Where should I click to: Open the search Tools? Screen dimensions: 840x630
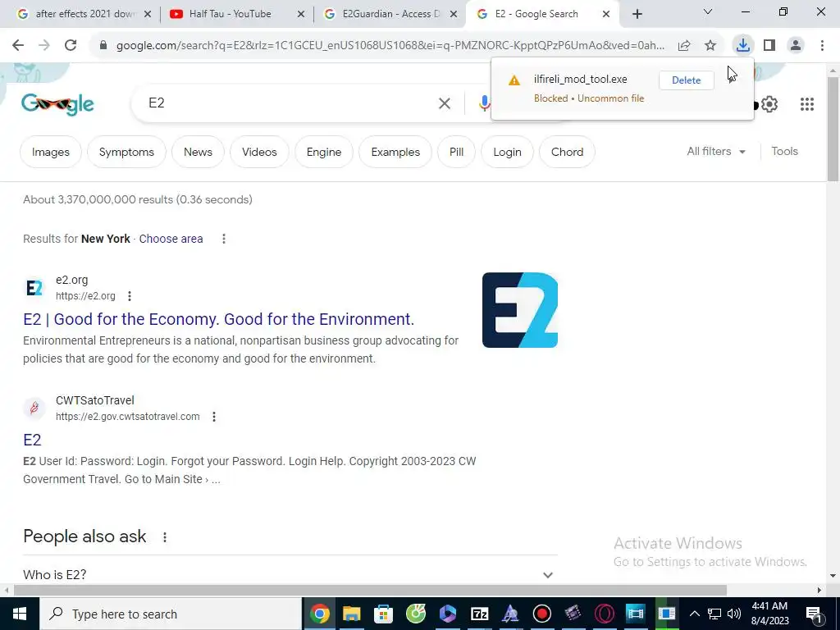tap(784, 152)
